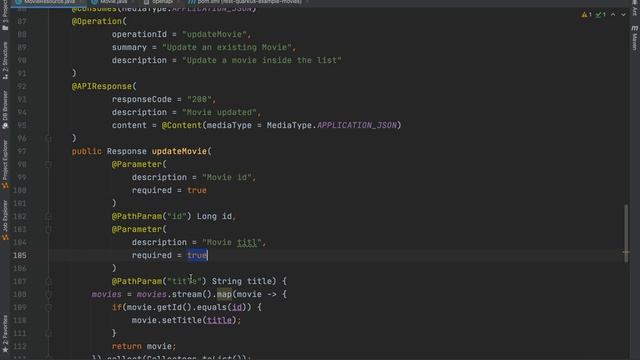The image size is (640, 360).
Task: Click the second @Parameter annotation on line 103
Action: click(x=137, y=229)
